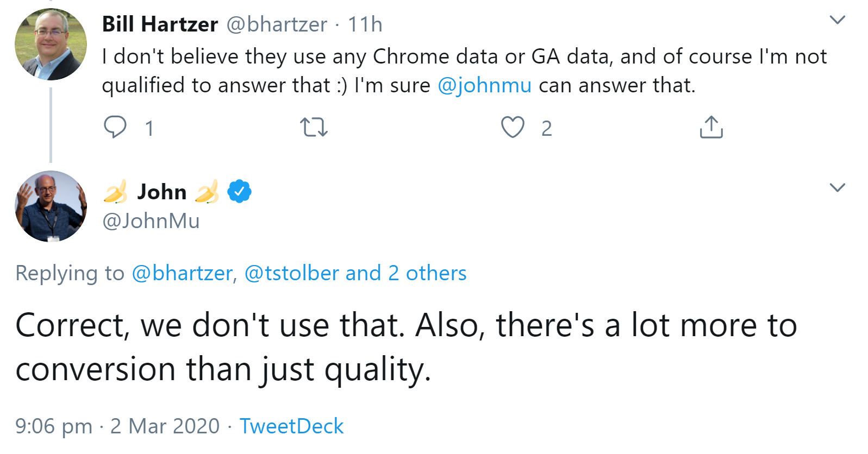
Task: Click the reply icon on Bill Hartzer's tweet
Action: pyautogui.click(x=116, y=128)
